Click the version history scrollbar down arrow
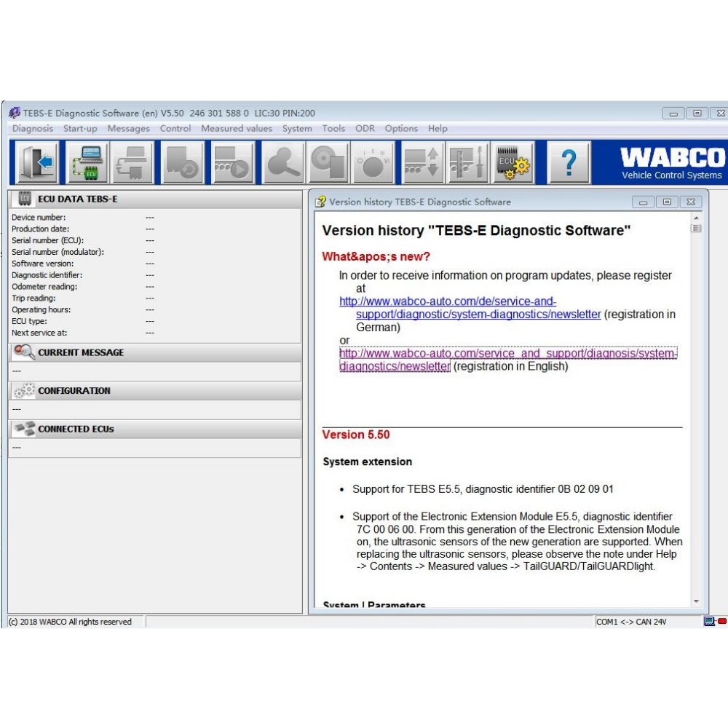This screenshot has height=728, width=728. coord(696,601)
